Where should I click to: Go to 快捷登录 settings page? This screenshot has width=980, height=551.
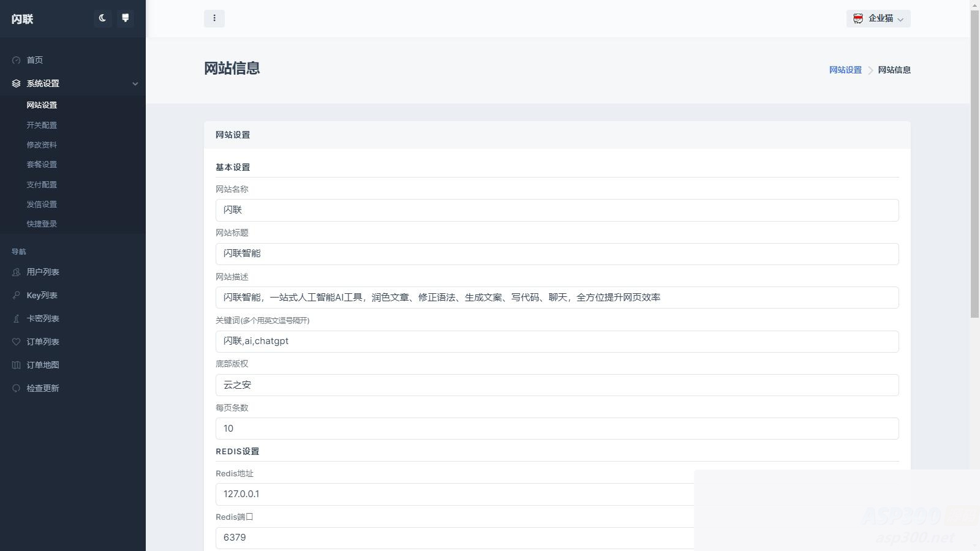click(x=42, y=223)
